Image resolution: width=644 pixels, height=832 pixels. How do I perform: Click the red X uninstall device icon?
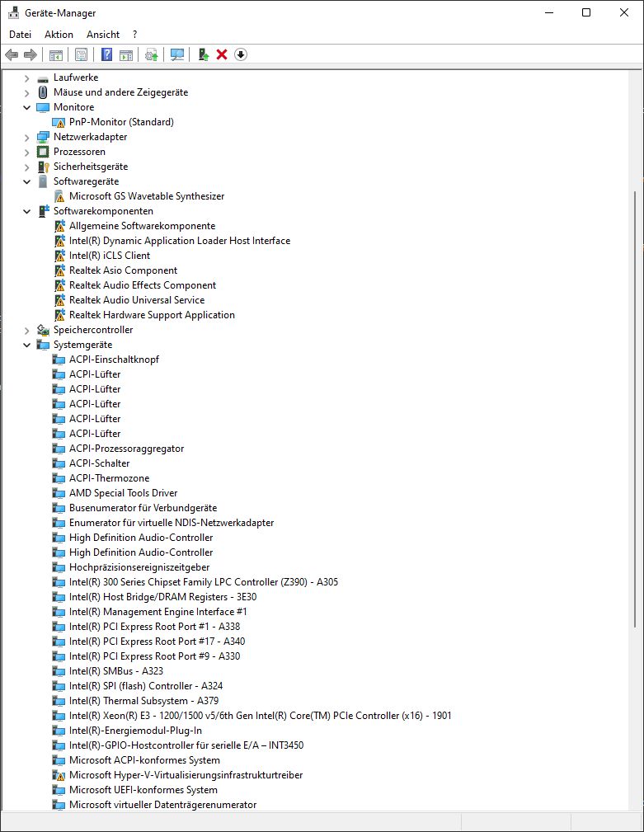point(222,54)
